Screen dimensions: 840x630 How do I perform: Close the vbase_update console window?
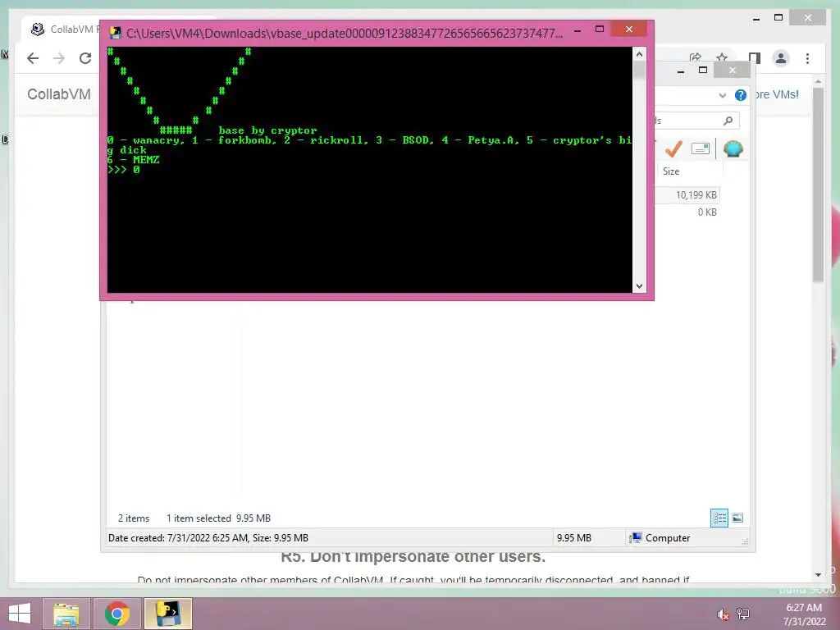pos(629,30)
